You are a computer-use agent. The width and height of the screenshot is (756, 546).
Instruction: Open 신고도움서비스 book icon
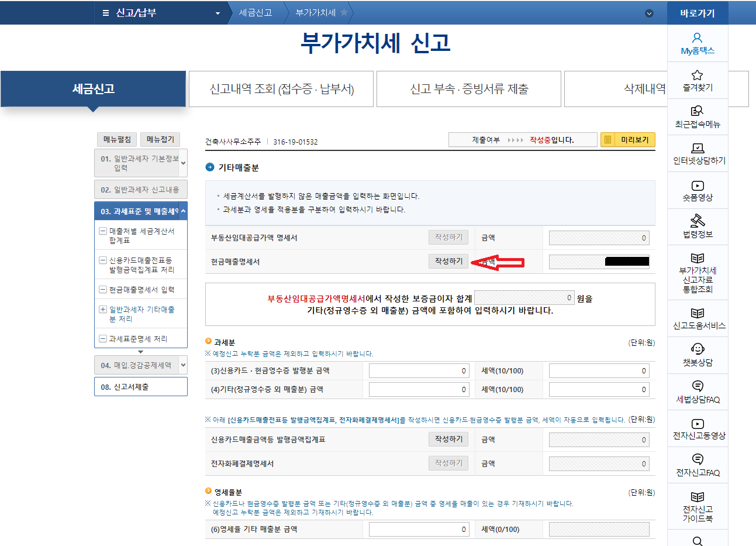698,313
